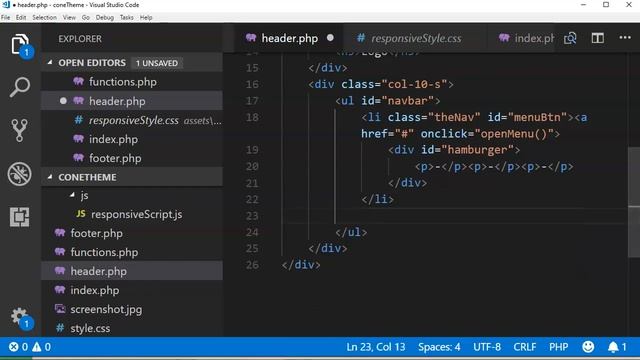Click unsaved dot beside header.php in Open Editors

pyautogui.click(x=63, y=101)
